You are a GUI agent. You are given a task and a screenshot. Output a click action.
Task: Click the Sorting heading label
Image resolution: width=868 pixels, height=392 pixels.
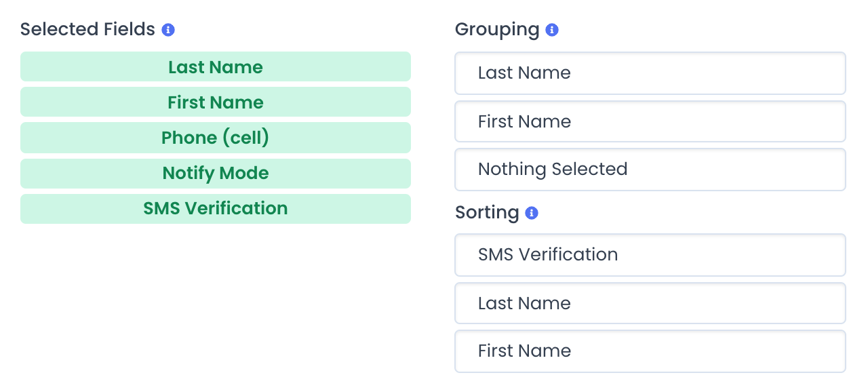(x=487, y=212)
